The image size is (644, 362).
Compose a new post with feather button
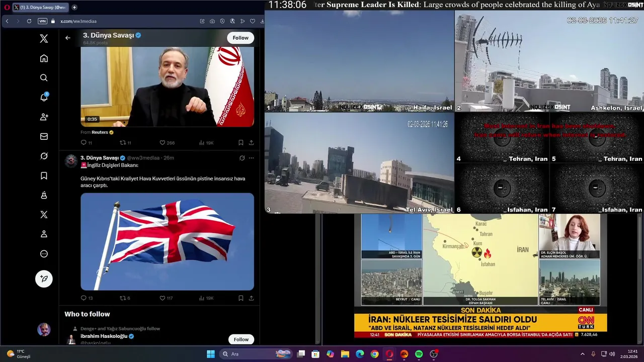coord(44,279)
